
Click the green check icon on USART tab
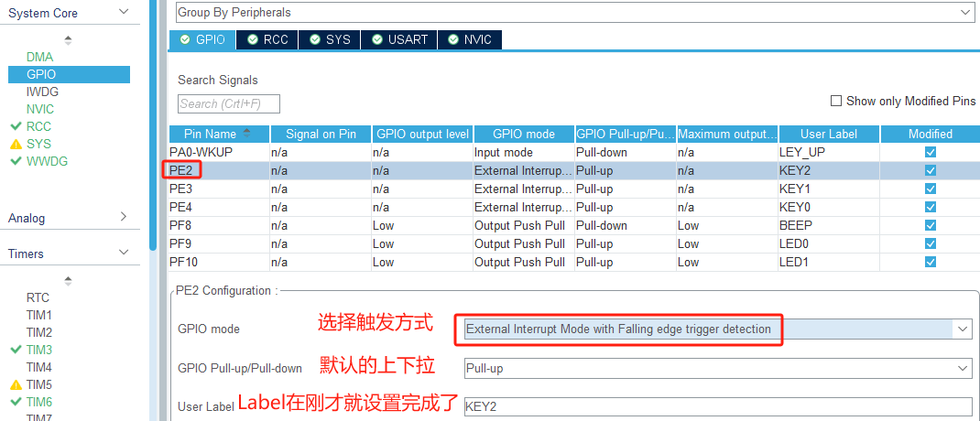point(376,39)
